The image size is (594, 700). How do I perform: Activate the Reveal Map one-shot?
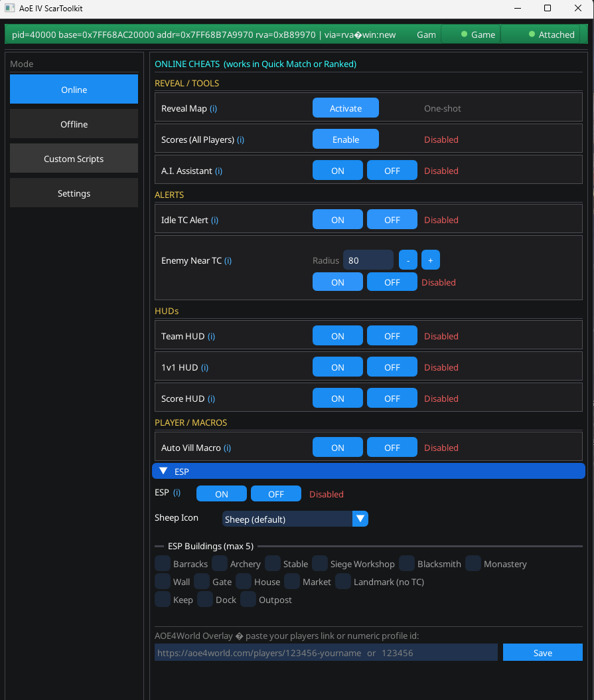[345, 107]
